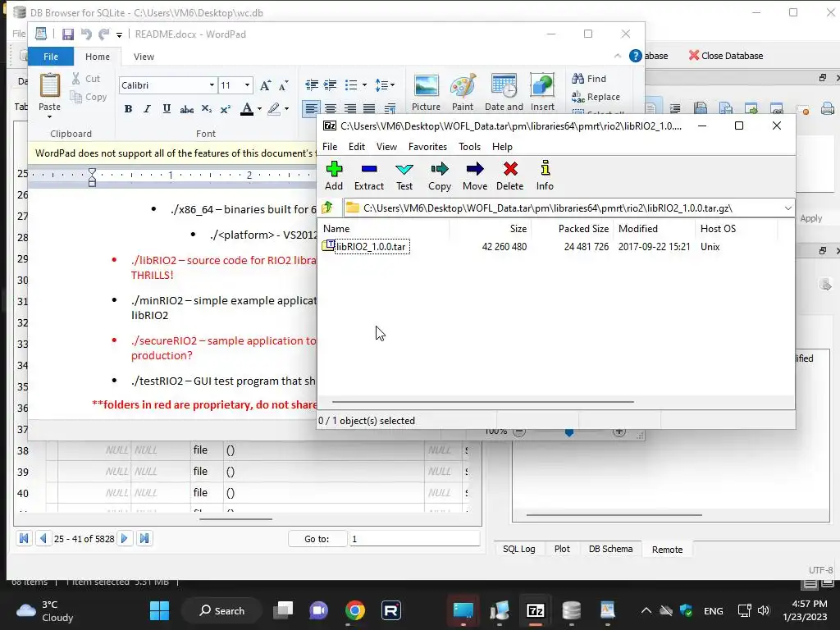Open WordPad File tab
Viewport: 840px width, 630px height.
[51, 57]
